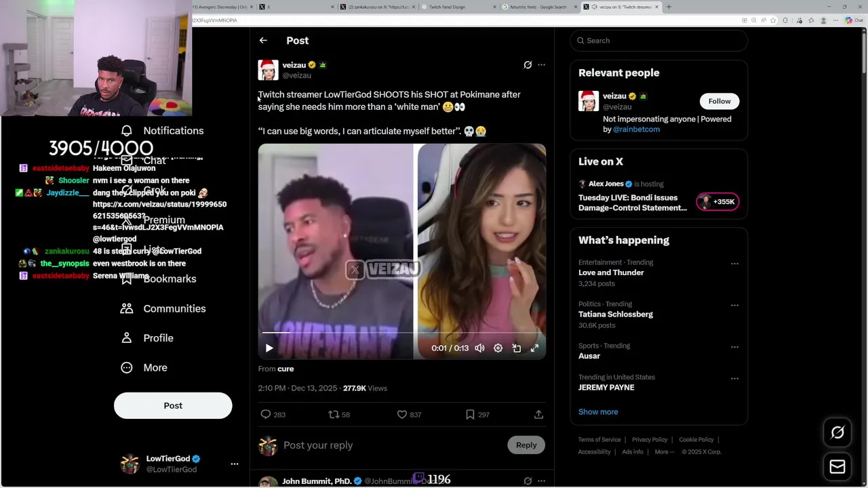Open Ausar sports trend
The height and width of the screenshot is (488, 868).
[x=589, y=356]
